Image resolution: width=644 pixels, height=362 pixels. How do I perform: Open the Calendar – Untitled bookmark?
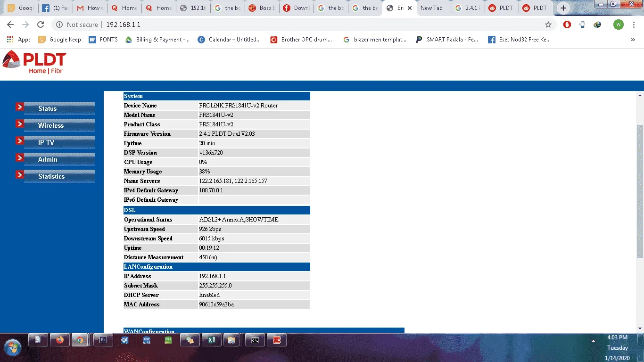(229, 40)
